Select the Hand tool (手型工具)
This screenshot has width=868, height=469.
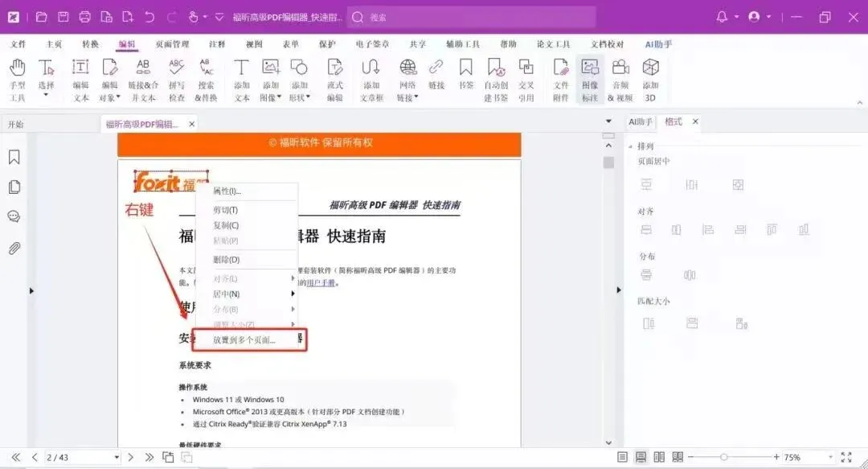17,80
